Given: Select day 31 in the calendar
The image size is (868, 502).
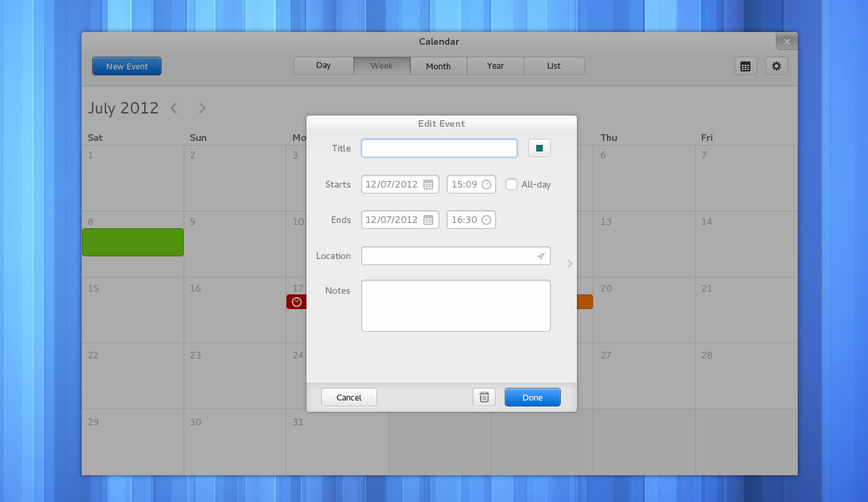Looking at the screenshot, I should 337,442.
